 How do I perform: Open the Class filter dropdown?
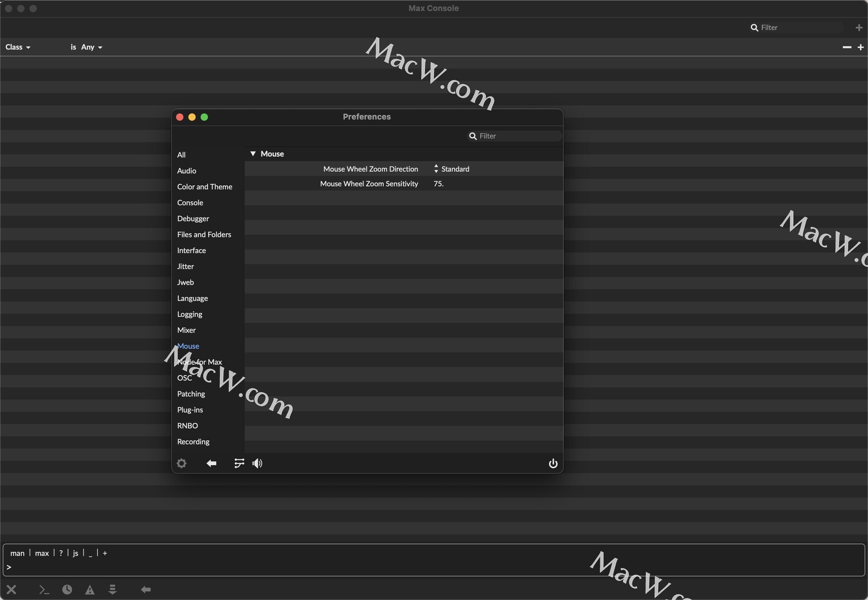pyautogui.click(x=18, y=47)
